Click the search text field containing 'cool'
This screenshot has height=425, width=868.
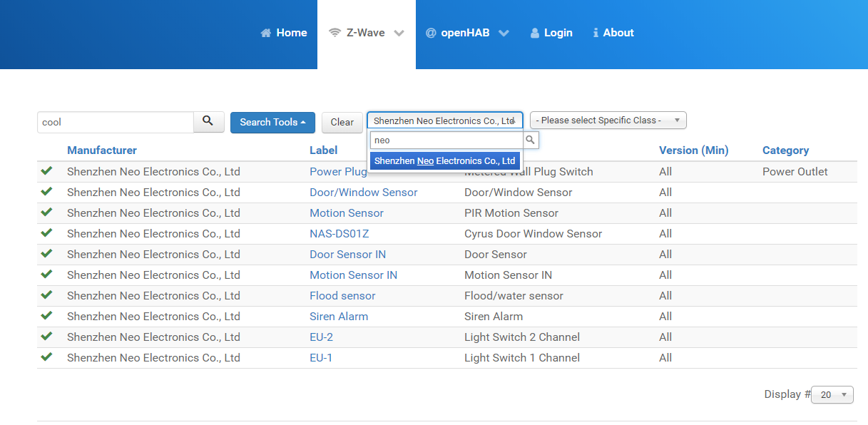pos(116,122)
